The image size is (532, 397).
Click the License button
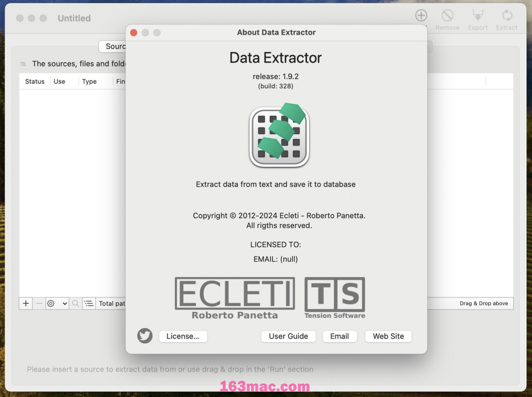click(182, 336)
